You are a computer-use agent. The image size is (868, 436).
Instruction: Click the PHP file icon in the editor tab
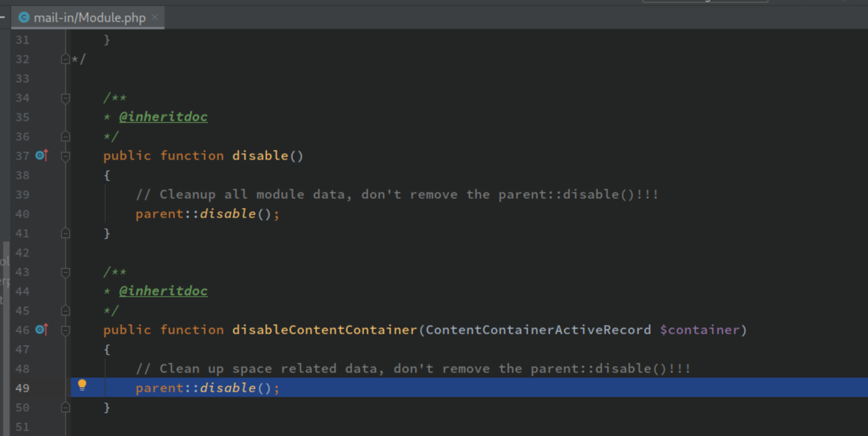coord(24,17)
